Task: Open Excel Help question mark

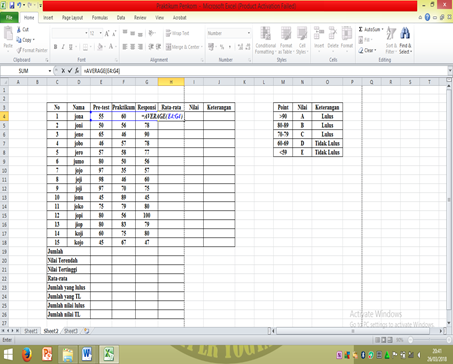Action: pos(427,17)
